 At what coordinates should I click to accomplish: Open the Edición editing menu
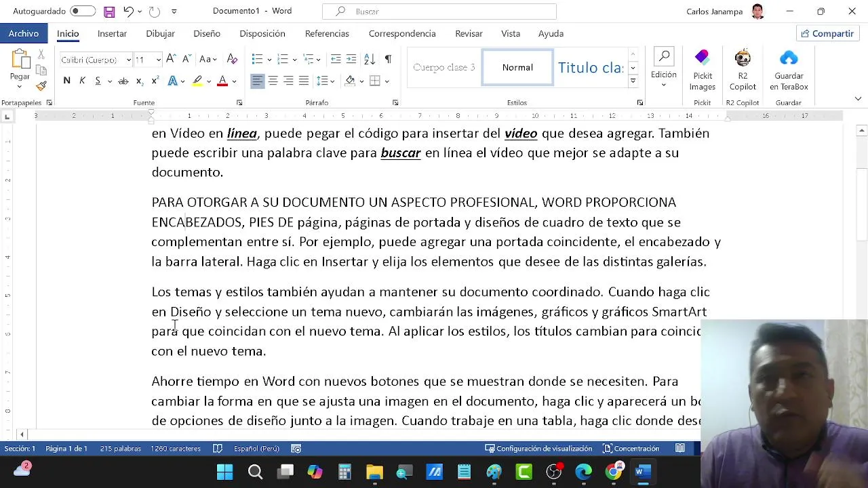coord(664,68)
